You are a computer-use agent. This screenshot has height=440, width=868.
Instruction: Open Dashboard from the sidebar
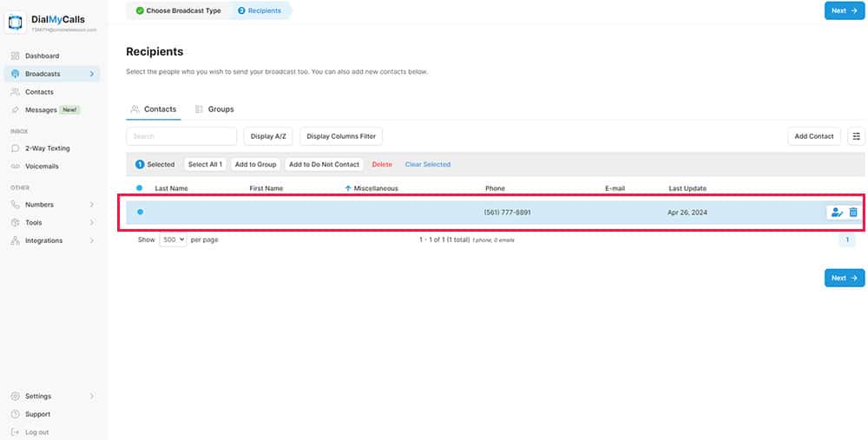[x=42, y=56]
